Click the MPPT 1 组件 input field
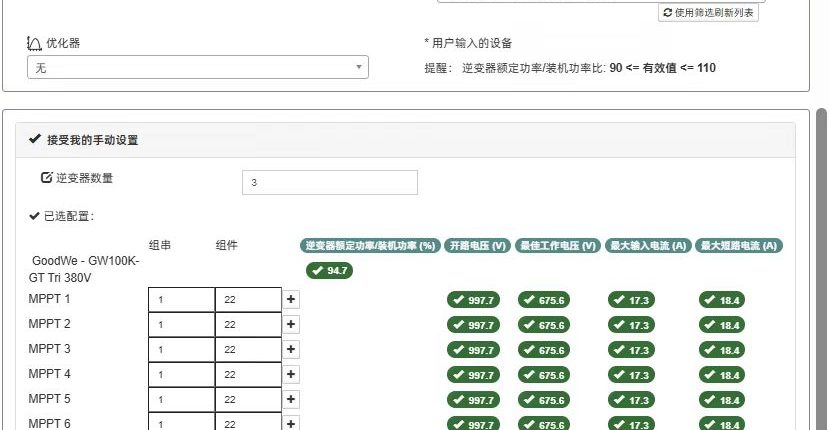 pos(248,299)
